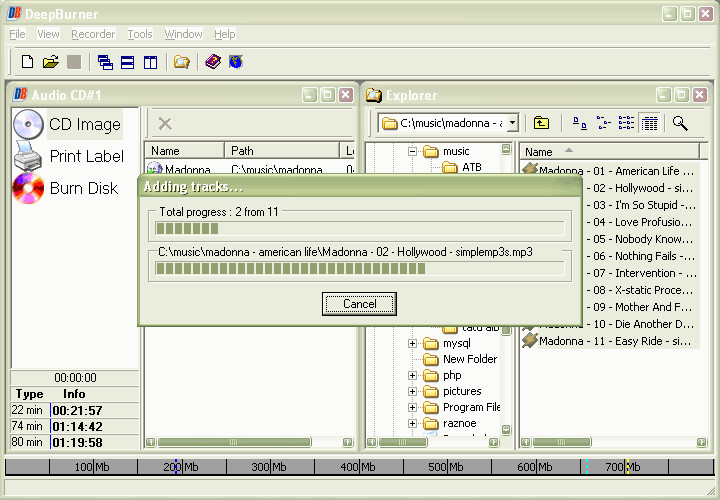Viewport: 720px width, 500px height.
Task: Switch Explorer to large icons view
Action: [580, 123]
